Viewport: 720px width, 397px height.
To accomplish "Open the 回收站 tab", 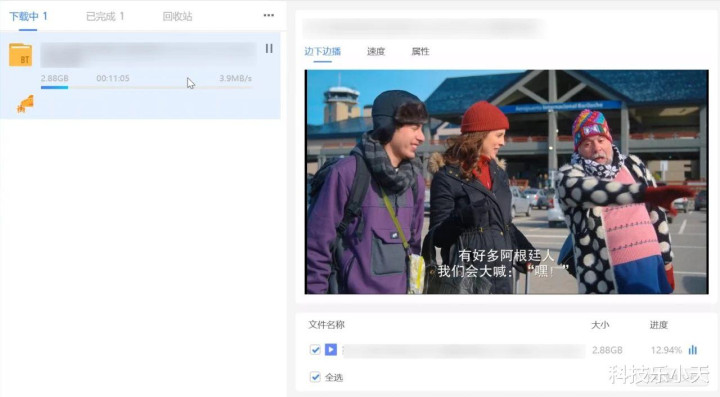I will tap(177, 17).
